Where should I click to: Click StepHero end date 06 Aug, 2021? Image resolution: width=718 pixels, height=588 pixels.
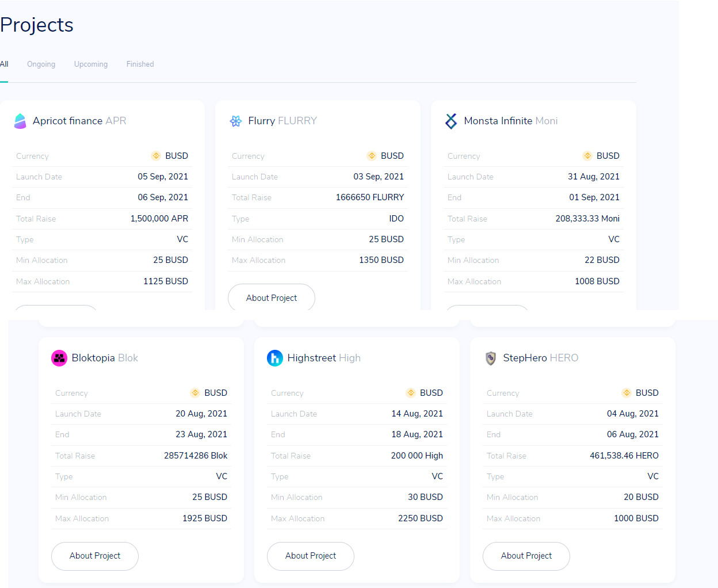pyautogui.click(x=633, y=434)
